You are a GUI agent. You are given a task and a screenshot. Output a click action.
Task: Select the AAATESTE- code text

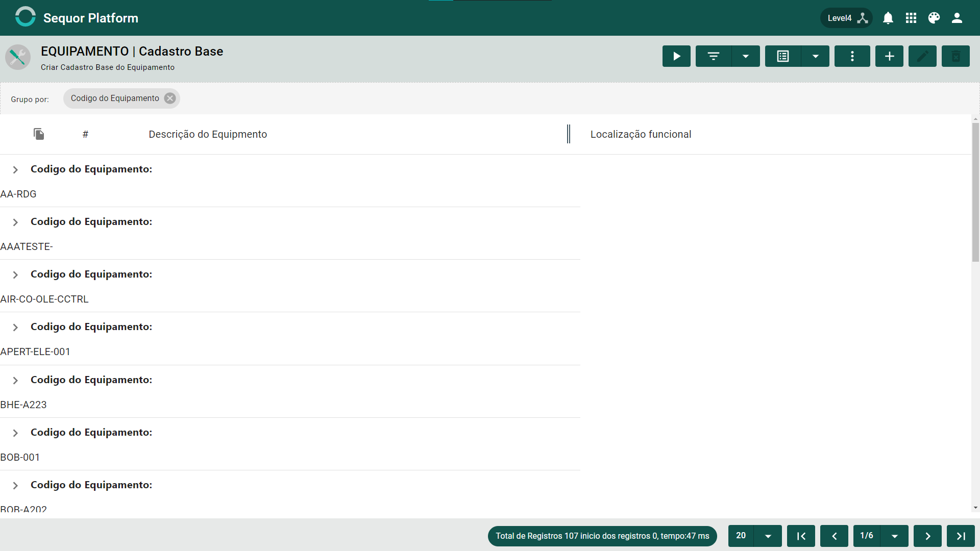pos(27,247)
